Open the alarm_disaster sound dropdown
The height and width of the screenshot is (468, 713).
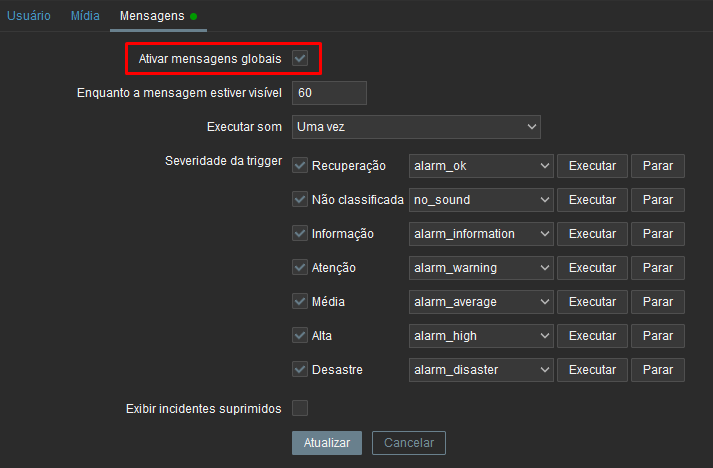click(x=481, y=369)
